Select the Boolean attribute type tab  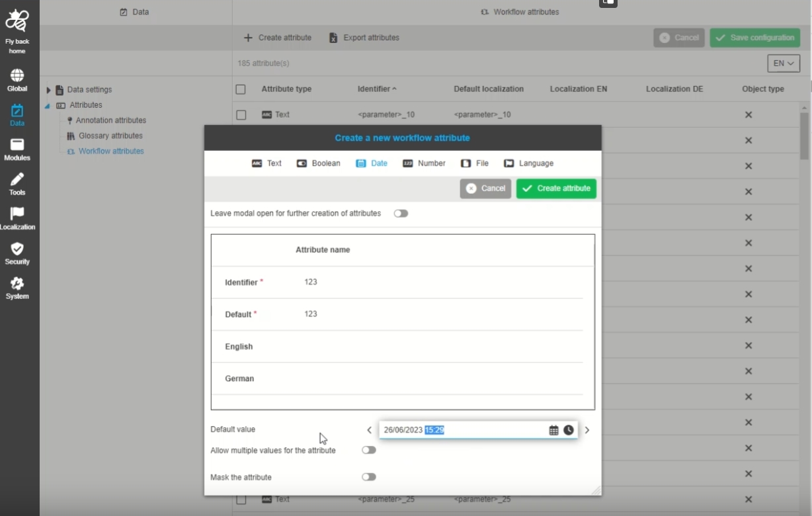point(318,163)
